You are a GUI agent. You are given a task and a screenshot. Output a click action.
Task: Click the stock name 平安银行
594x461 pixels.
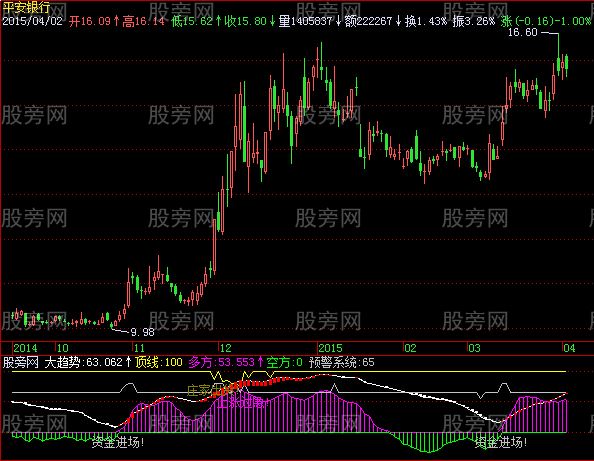point(26,7)
